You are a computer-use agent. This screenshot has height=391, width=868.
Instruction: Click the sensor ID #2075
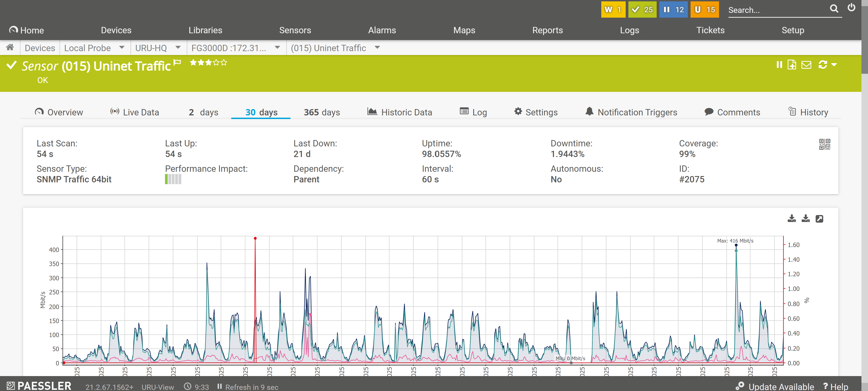691,179
